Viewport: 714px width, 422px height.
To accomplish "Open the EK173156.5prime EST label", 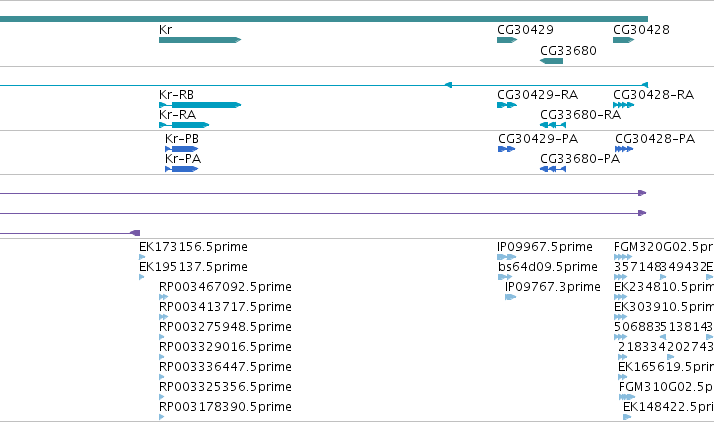I will (x=194, y=247).
